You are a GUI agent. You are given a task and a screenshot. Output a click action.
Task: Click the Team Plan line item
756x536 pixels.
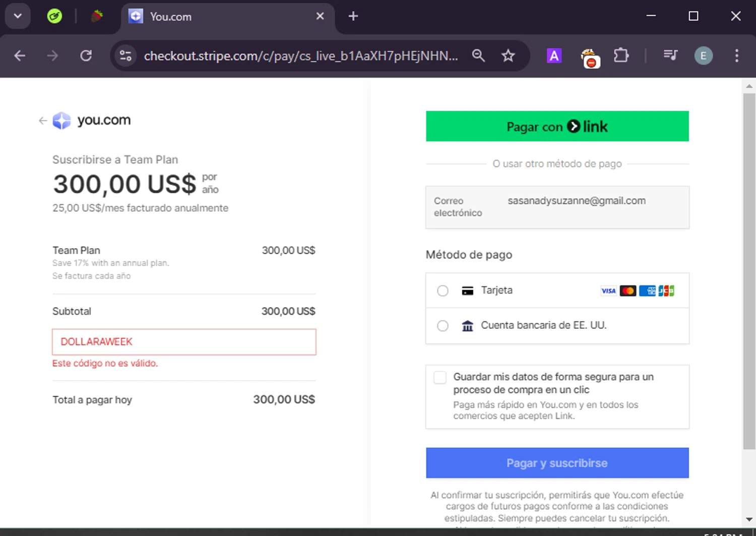tap(184, 263)
